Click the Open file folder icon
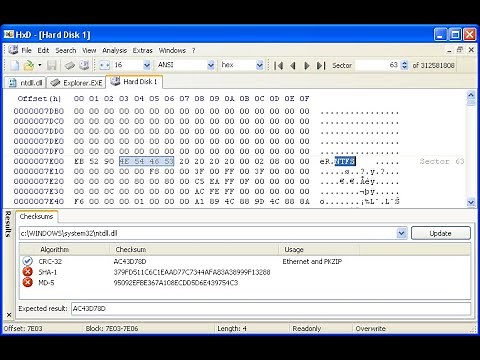The height and width of the screenshot is (360, 480). pos(29,65)
